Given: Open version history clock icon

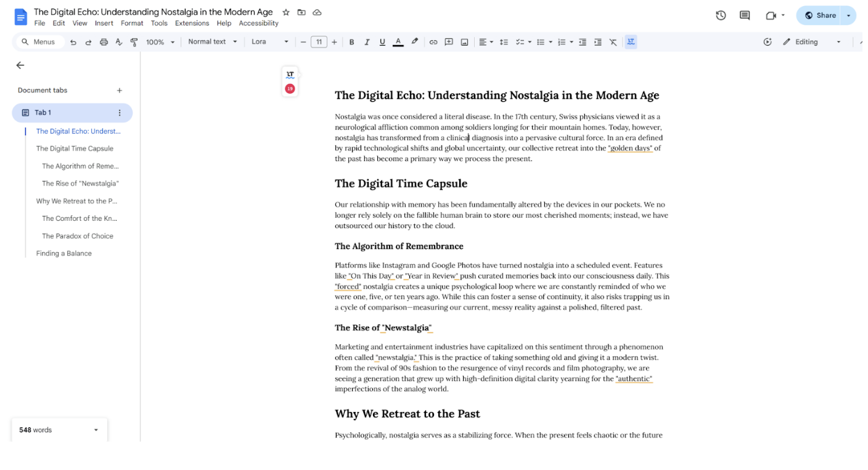Looking at the screenshot, I should [x=721, y=15].
